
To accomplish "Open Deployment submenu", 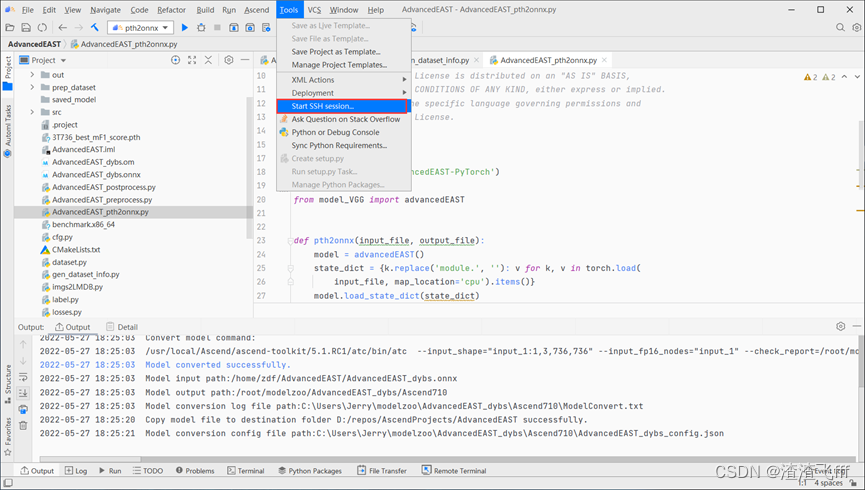I will (x=344, y=93).
